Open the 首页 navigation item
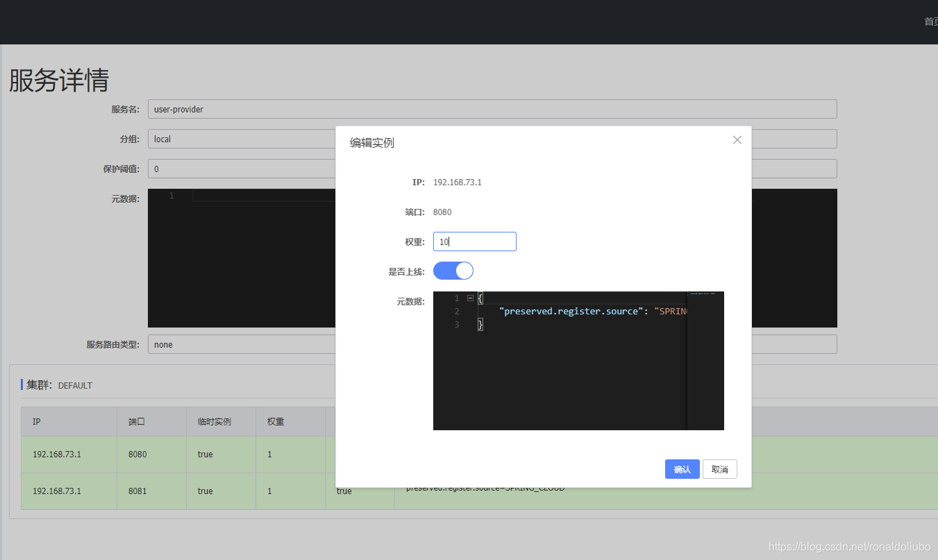This screenshot has height=560, width=938. click(x=930, y=21)
